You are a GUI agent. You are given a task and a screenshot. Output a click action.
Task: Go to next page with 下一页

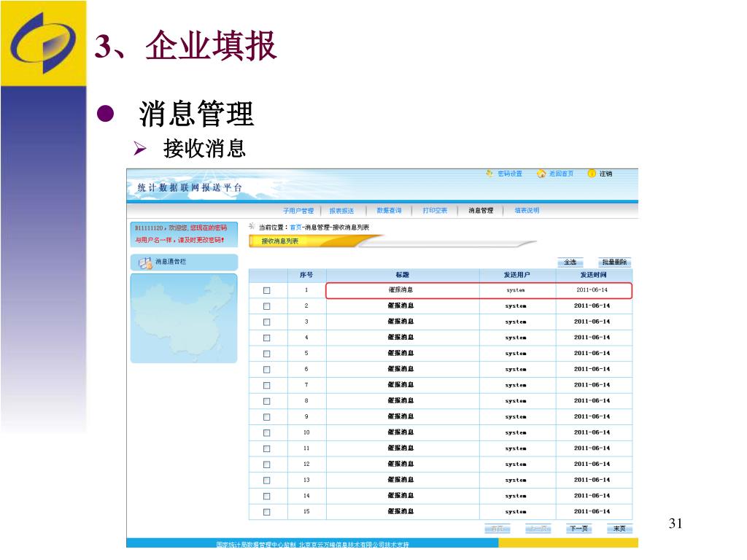click(578, 529)
